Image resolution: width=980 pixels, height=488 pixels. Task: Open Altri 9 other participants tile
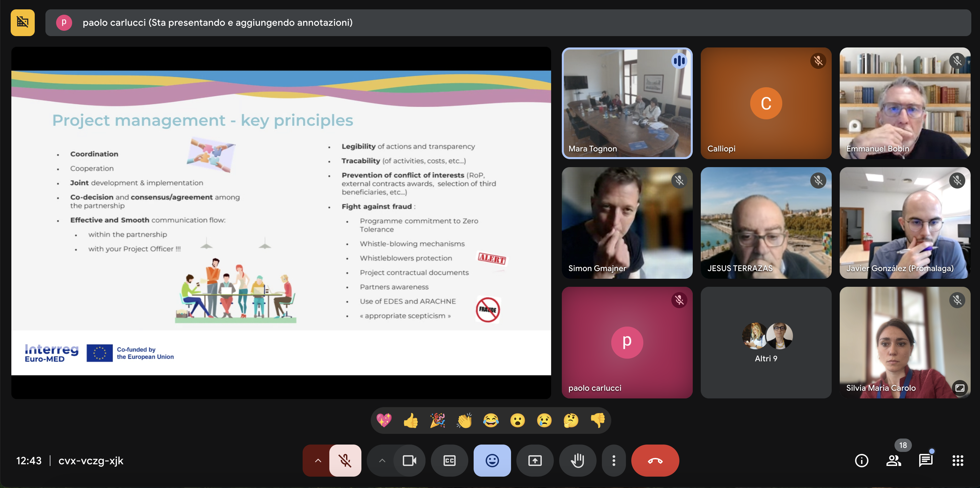tap(766, 343)
